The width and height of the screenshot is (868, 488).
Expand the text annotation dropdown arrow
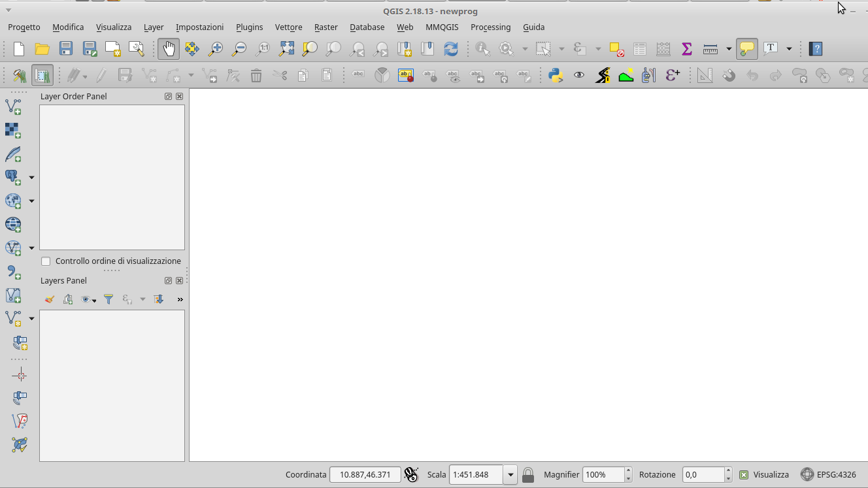click(x=789, y=49)
